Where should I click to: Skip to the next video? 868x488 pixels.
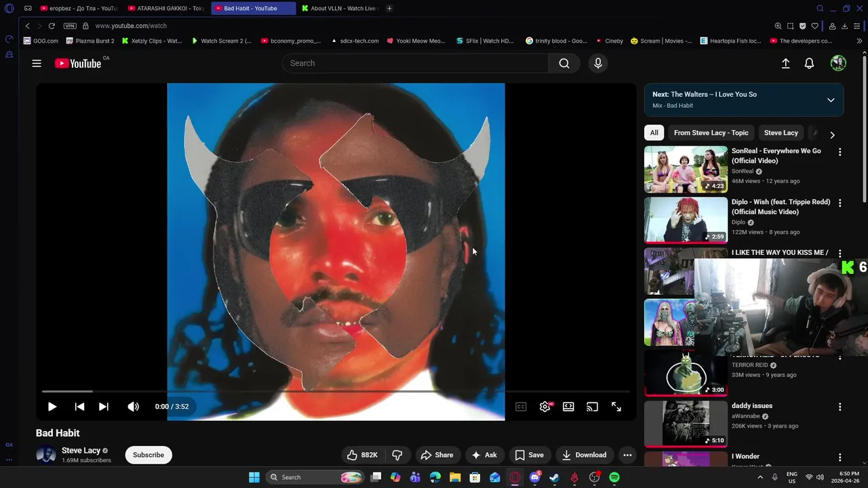tap(104, 407)
